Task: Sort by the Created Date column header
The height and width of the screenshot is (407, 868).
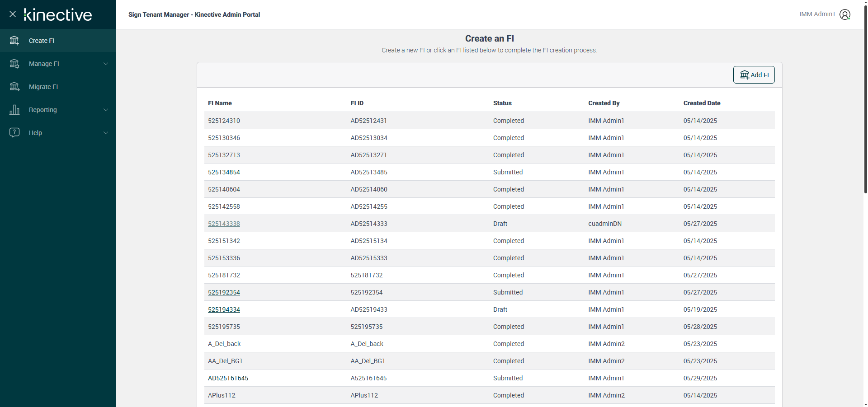Action: click(x=702, y=103)
